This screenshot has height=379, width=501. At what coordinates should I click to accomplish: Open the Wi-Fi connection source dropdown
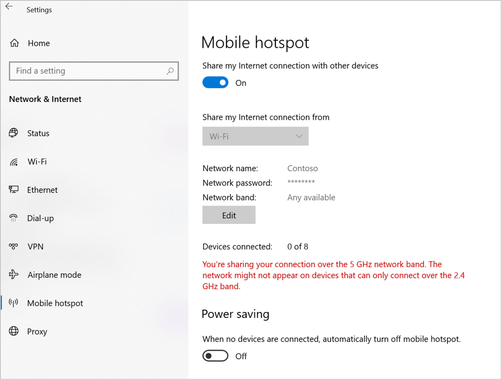click(255, 136)
